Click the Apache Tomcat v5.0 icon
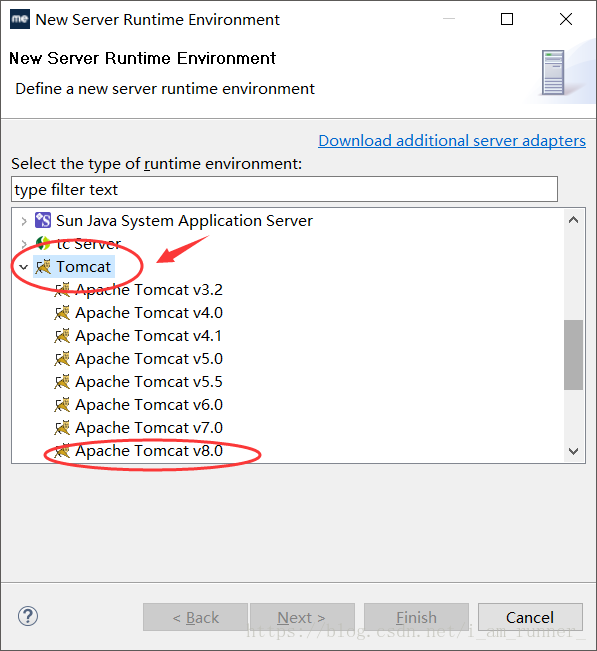This screenshot has height=651, width=597. [x=62, y=359]
